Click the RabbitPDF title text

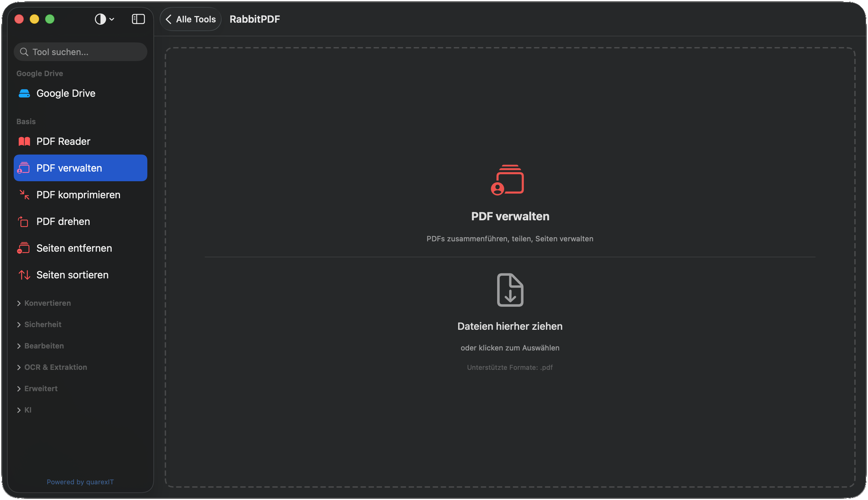(255, 19)
